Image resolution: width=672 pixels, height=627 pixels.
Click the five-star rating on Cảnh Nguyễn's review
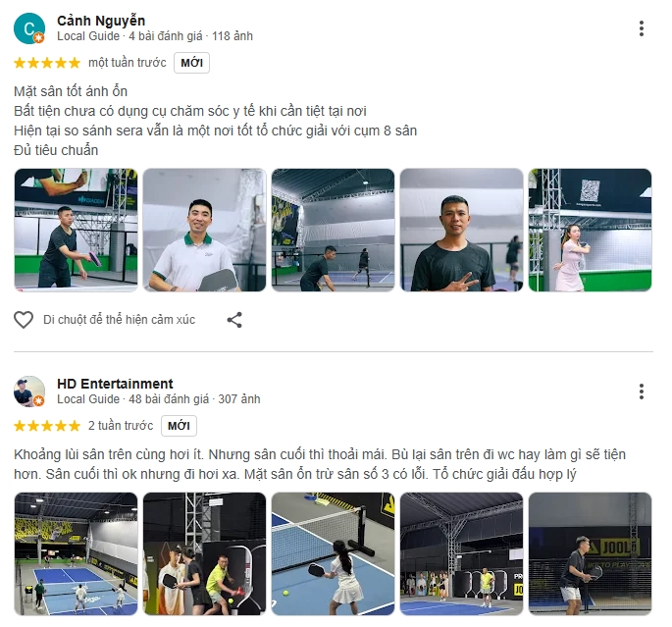pos(47,63)
